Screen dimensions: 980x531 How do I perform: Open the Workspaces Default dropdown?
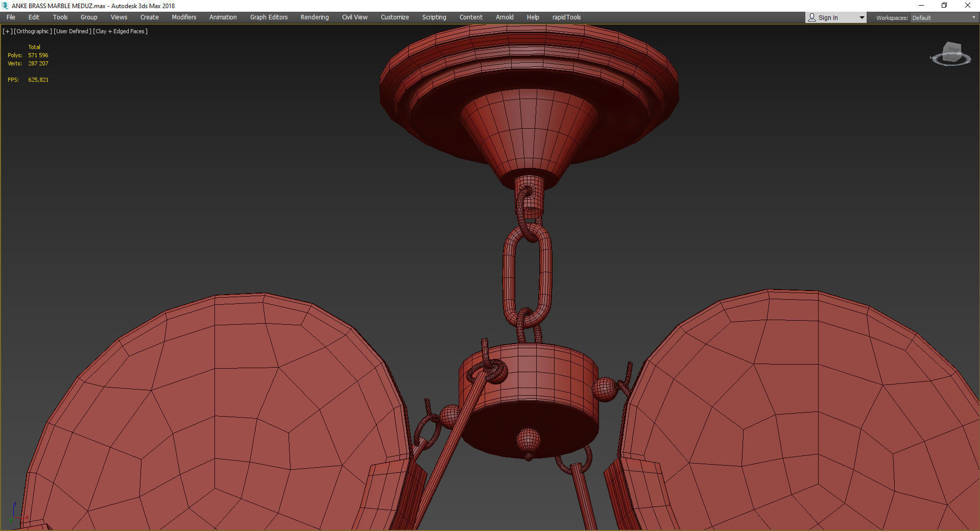944,18
